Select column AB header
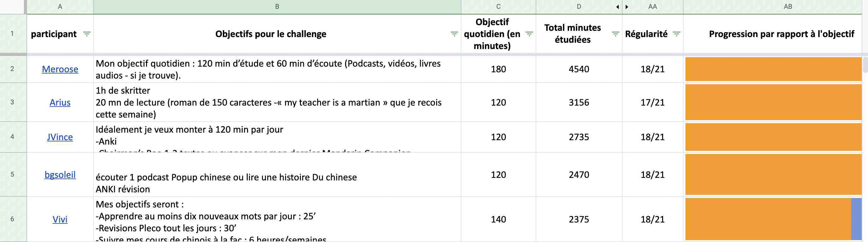Viewport: 868px width, 242px height. point(788,7)
